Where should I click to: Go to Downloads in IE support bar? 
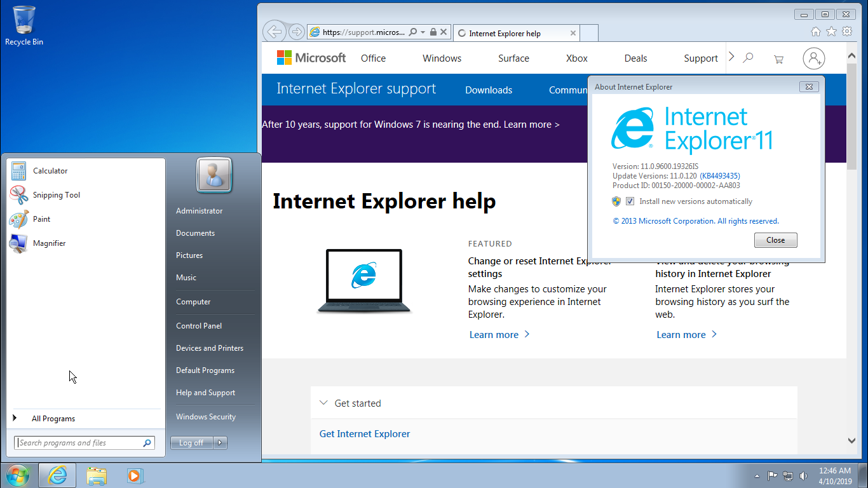489,90
